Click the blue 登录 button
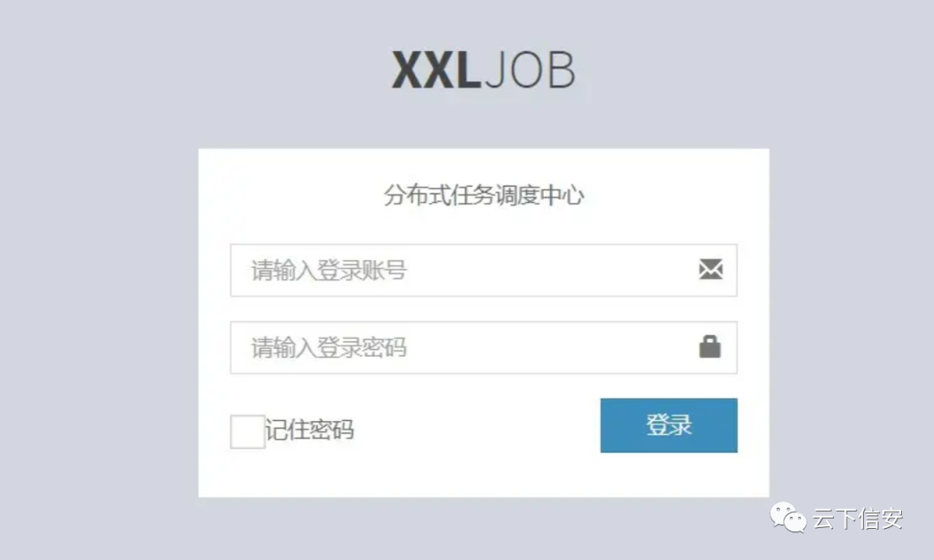This screenshot has height=560, width=934. [x=669, y=425]
